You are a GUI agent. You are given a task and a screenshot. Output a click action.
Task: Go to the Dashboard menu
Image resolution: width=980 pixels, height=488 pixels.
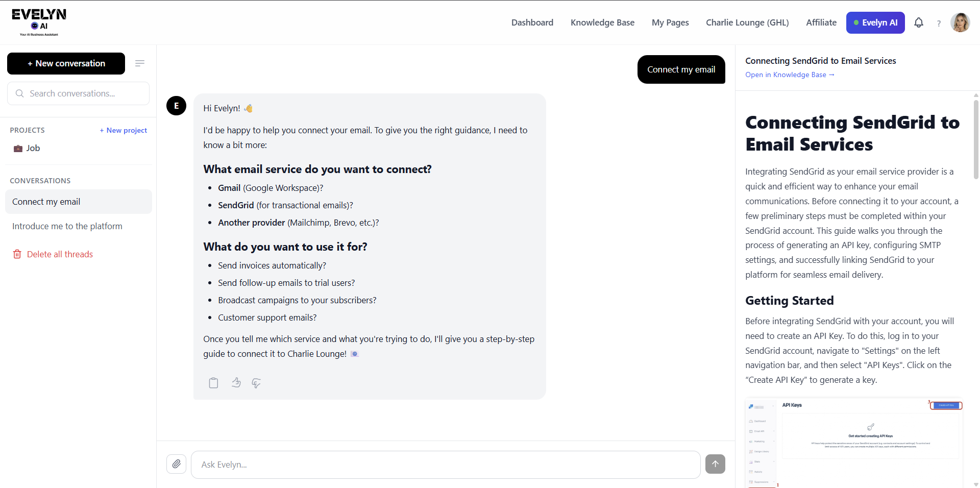[532, 22]
